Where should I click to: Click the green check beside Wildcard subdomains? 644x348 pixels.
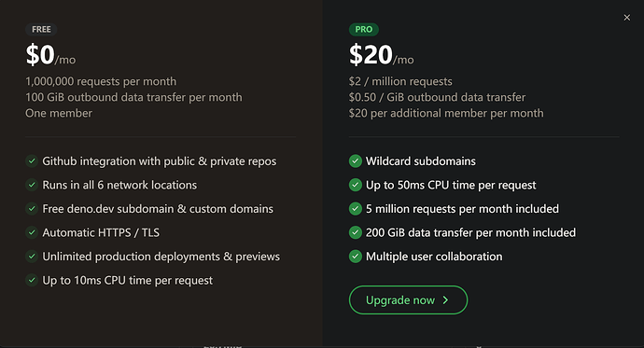click(356, 160)
